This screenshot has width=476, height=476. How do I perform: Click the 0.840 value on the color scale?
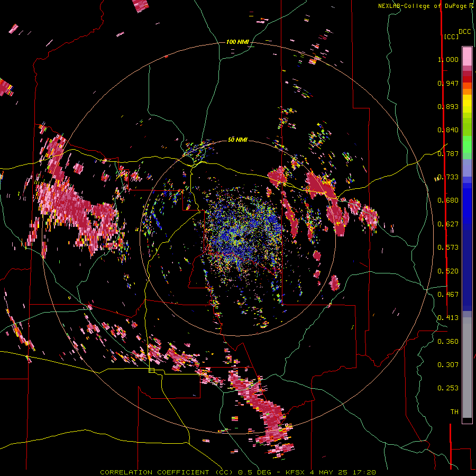pyautogui.click(x=448, y=130)
